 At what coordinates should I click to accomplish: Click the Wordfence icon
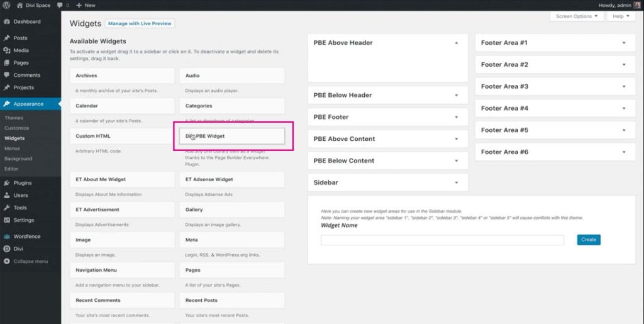tap(7, 237)
